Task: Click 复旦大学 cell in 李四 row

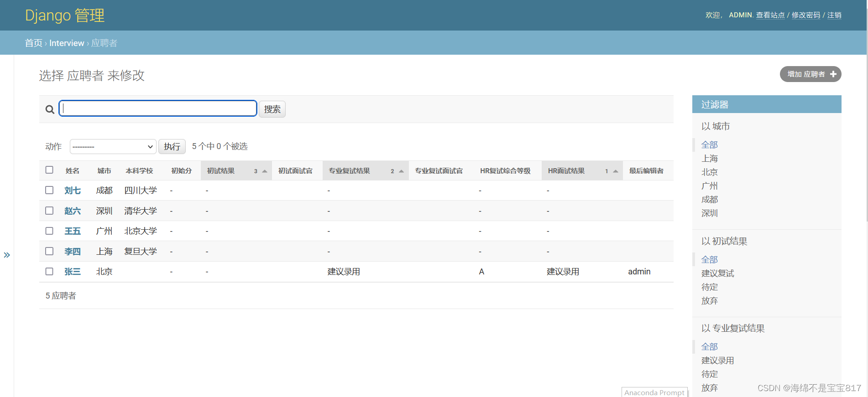Action: pyautogui.click(x=141, y=252)
